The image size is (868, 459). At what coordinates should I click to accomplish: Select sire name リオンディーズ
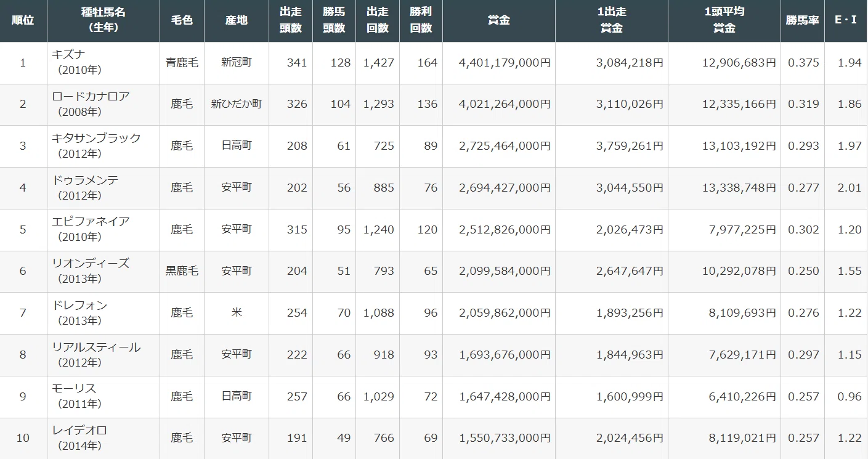pos(91,264)
